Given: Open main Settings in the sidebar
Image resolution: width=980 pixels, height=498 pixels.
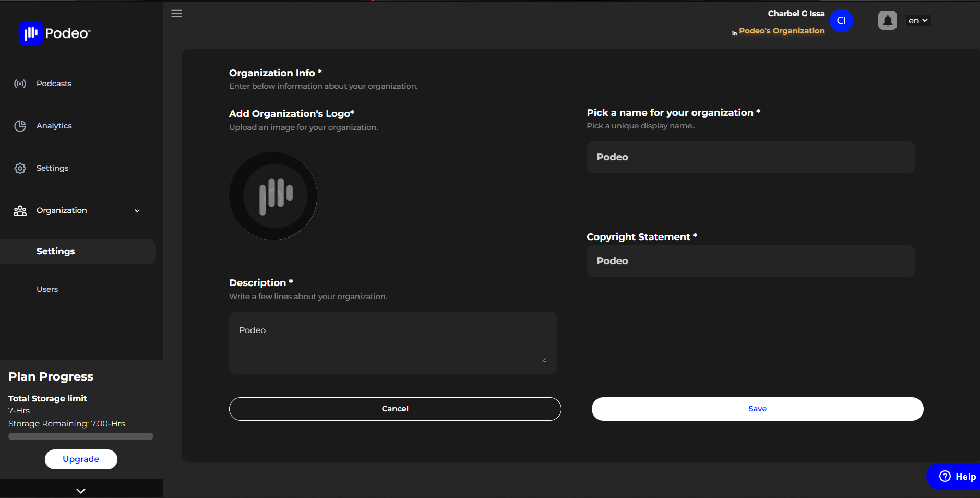Looking at the screenshot, I should 52,168.
